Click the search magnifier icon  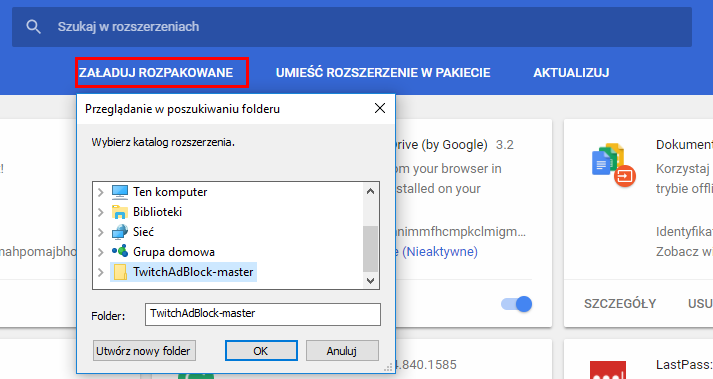(x=33, y=27)
